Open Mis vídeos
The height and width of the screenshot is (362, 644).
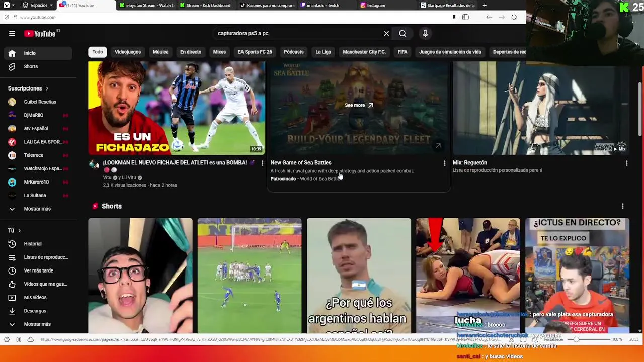tap(38, 298)
